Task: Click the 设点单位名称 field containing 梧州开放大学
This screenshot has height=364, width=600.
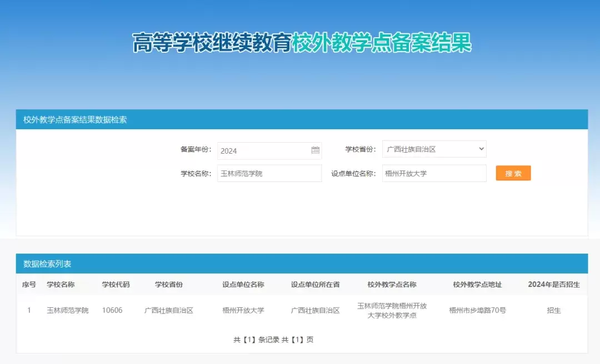Action: tap(433, 173)
